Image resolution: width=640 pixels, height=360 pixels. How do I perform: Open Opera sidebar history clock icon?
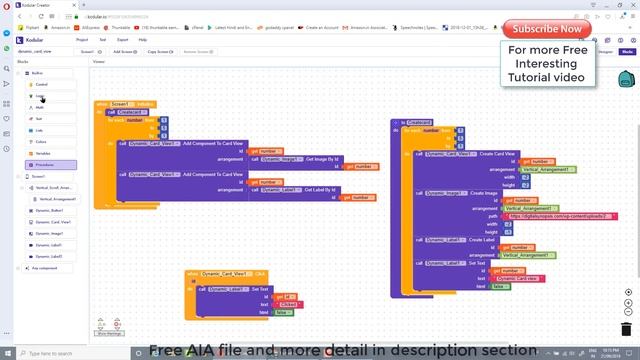(x=7, y=149)
